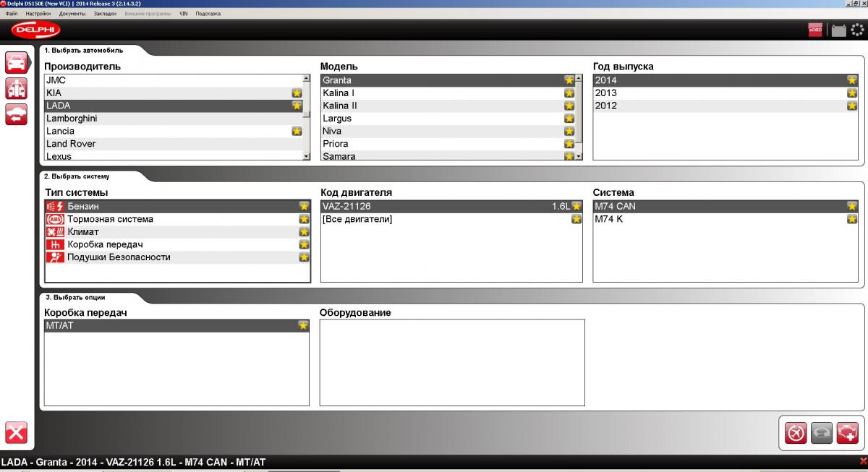Select manufacturer Lamborghini
Screen dimensions: 868x472
click(174, 119)
